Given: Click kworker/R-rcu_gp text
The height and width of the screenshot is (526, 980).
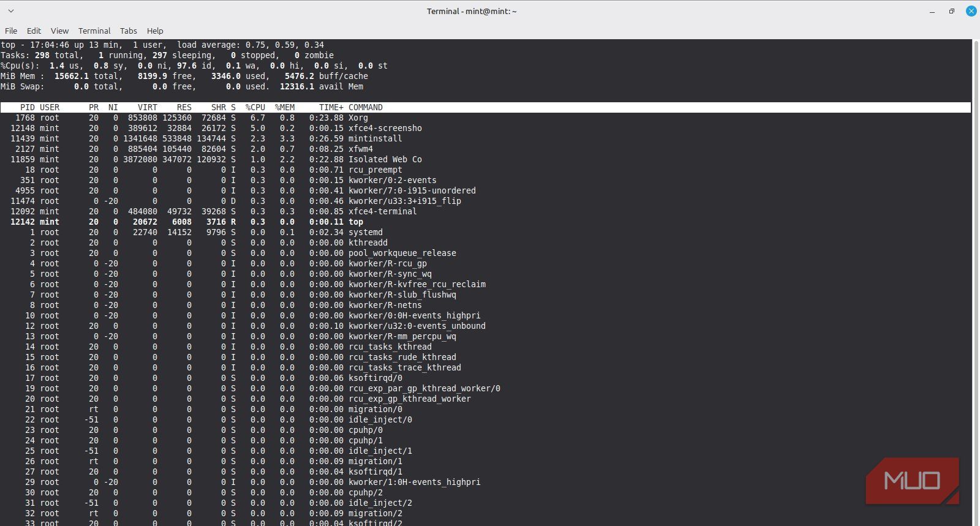Looking at the screenshot, I should [x=388, y=263].
